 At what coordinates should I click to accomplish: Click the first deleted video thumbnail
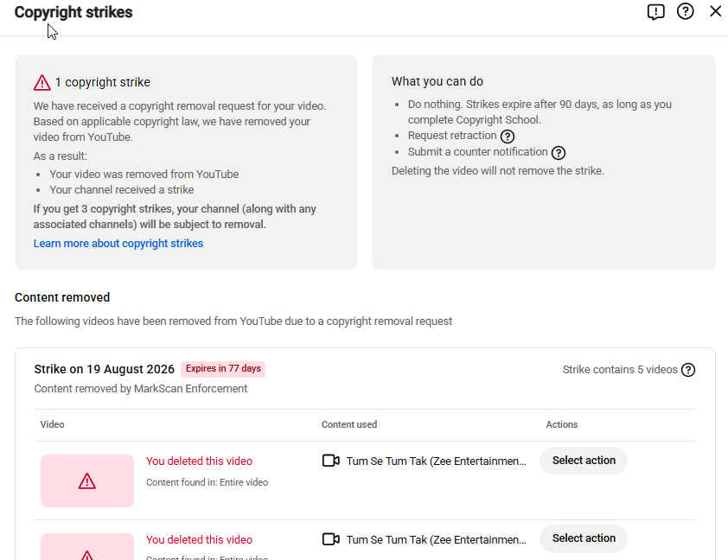(x=87, y=480)
